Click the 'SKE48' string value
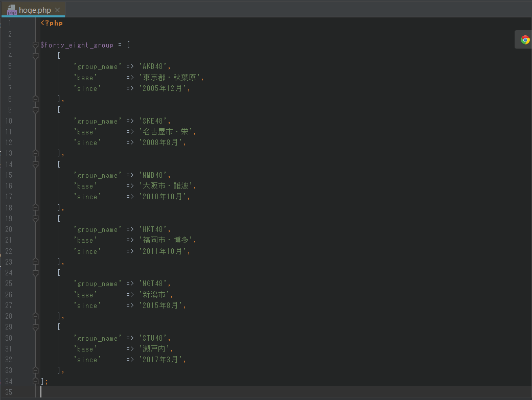 click(153, 121)
